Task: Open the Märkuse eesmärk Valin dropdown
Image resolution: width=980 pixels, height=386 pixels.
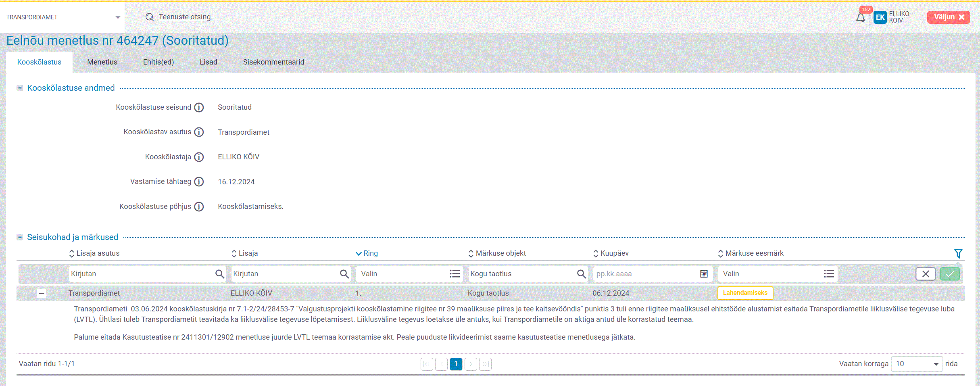Action: point(778,274)
